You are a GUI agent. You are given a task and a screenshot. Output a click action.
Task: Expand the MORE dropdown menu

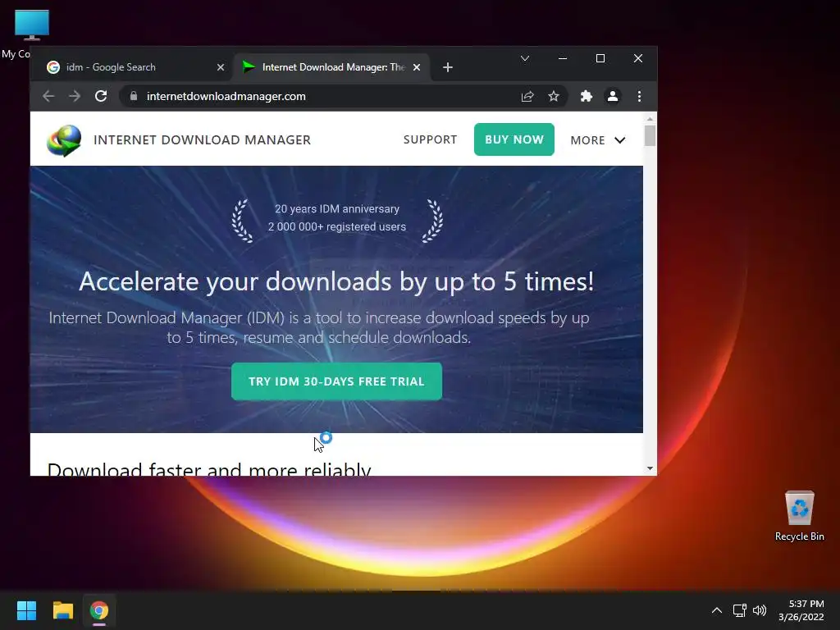point(598,140)
